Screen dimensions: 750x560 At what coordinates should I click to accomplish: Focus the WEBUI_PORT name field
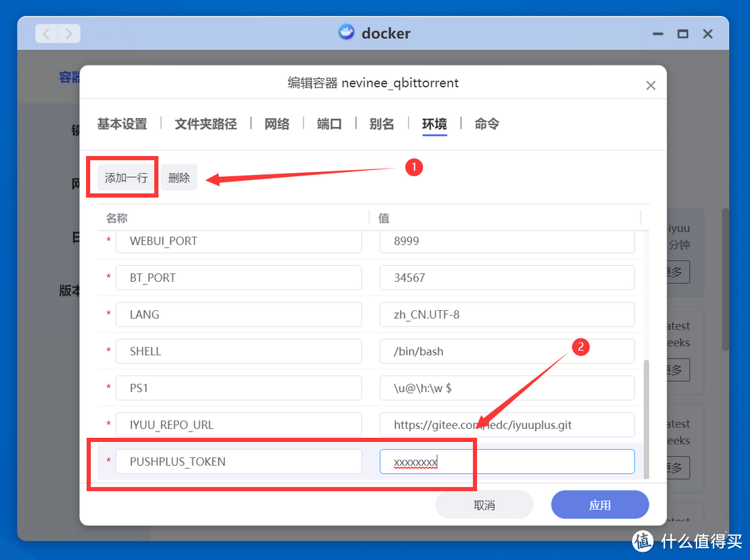pyautogui.click(x=239, y=241)
